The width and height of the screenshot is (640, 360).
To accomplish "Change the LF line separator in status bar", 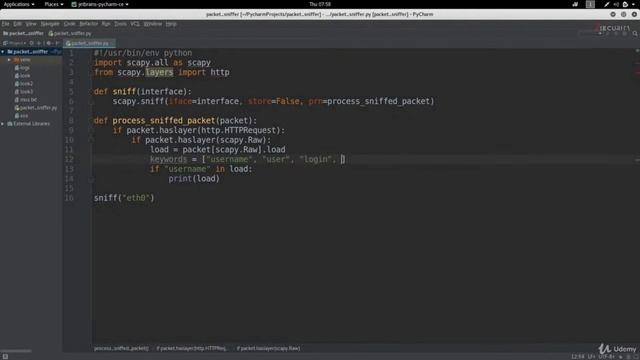I will coord(591,357).
